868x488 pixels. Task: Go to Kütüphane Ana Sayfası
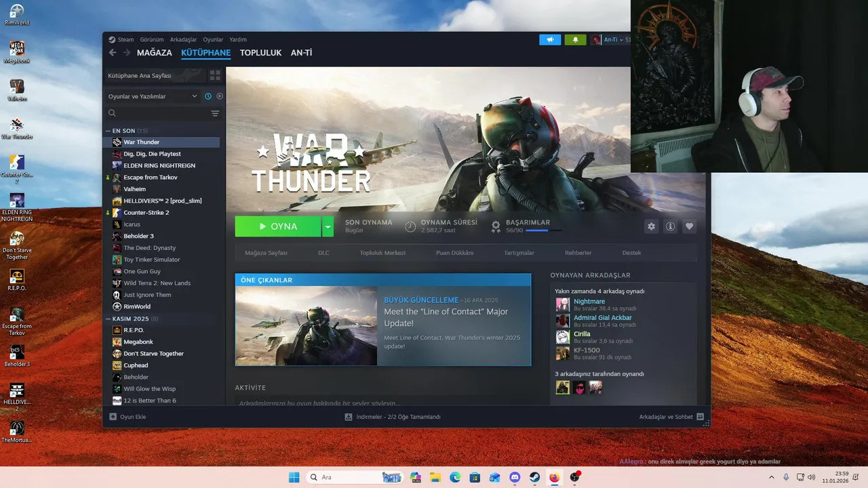[x=155, y=75]
